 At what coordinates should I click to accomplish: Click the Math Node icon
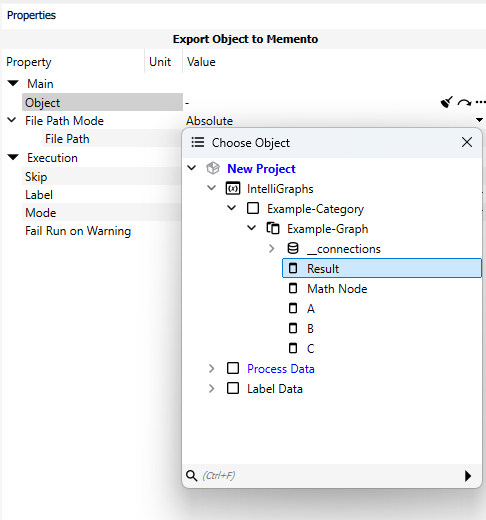point(293,288)
